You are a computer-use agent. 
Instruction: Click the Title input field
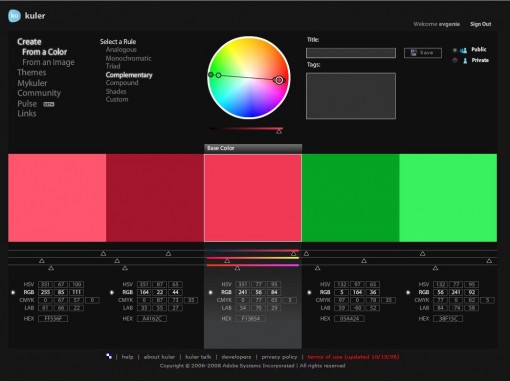[351, 53]
